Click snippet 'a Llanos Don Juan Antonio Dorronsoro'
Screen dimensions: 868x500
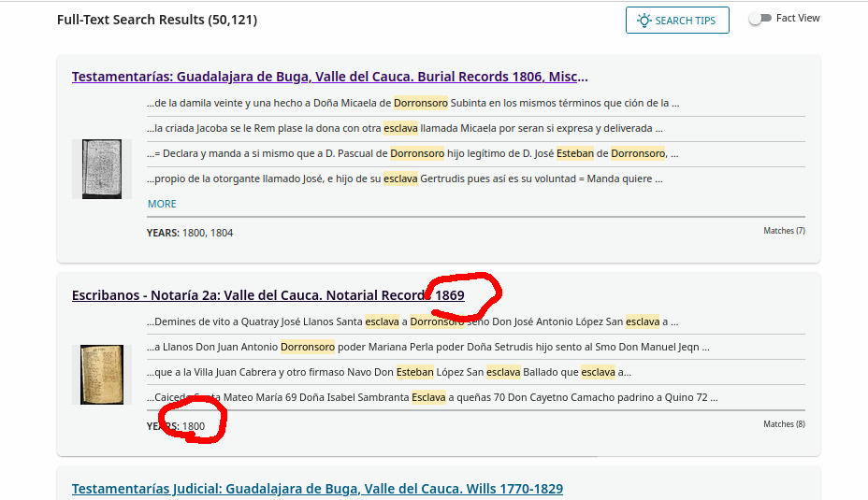click(x=427, y=347)
